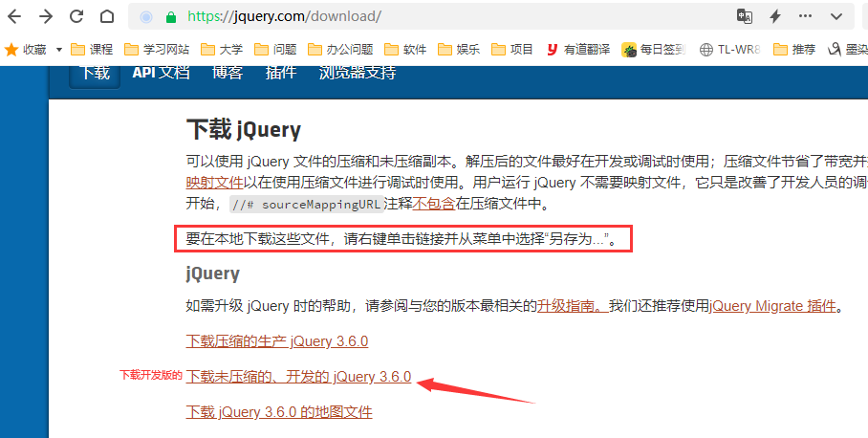Open the 问题 bookmark folder
The width and height of the screenshot is (868, 438).
click(x=275, y=50)
